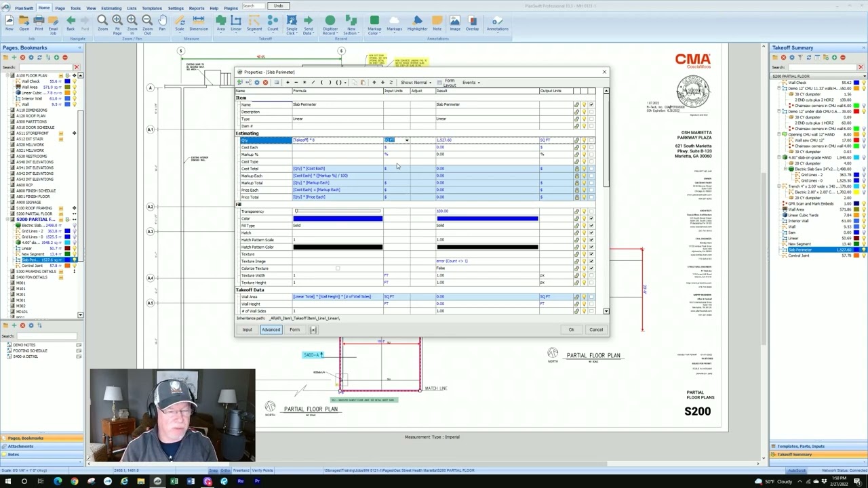Click the Fit Page icon
The height and width of the screenshot is (488, 868).
coord(117,24)
